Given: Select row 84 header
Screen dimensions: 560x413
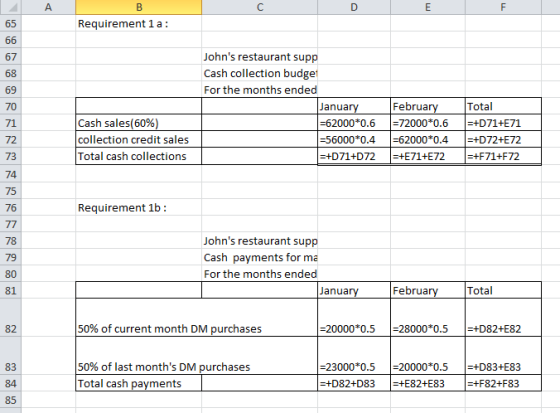Looking at the screenshot, I should pyautogui.click(x=11, y=383).
